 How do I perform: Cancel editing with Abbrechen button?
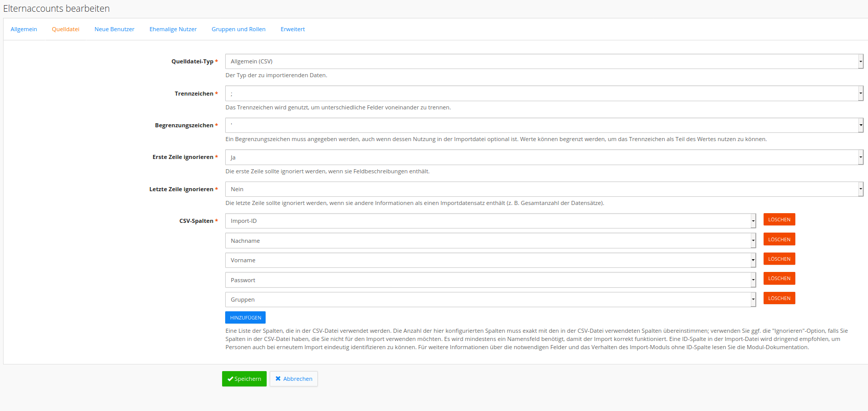tap(294, 379)
